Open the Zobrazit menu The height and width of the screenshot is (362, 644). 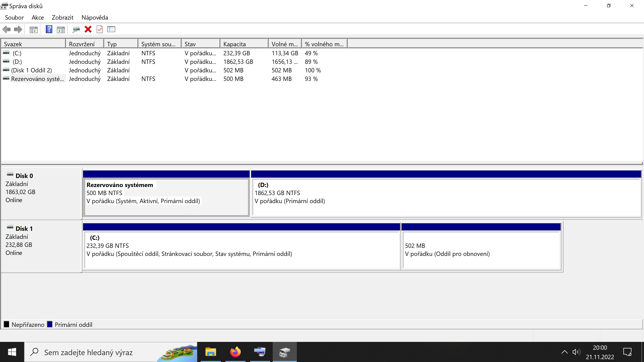tap(63, 17)
